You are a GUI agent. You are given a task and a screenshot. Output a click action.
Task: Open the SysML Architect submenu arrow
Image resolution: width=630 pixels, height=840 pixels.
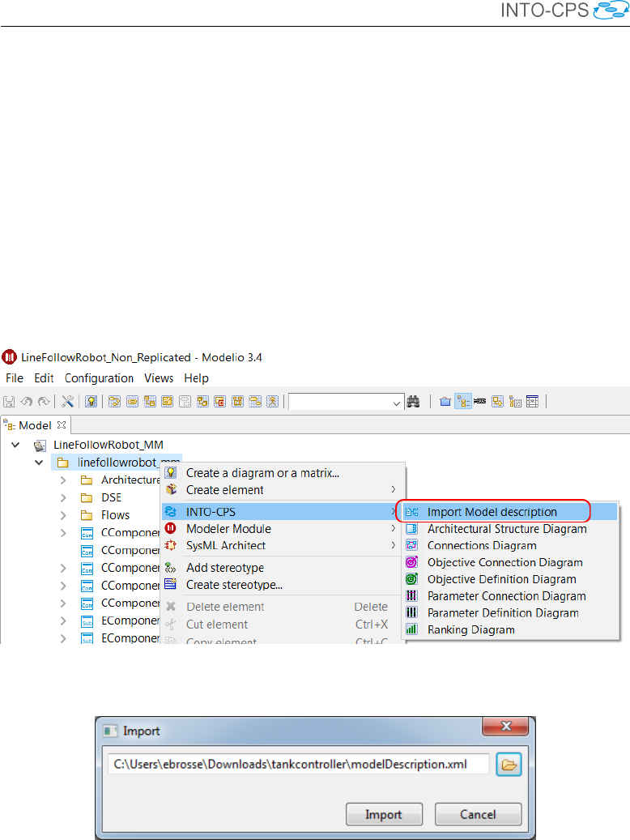[394, 545]
